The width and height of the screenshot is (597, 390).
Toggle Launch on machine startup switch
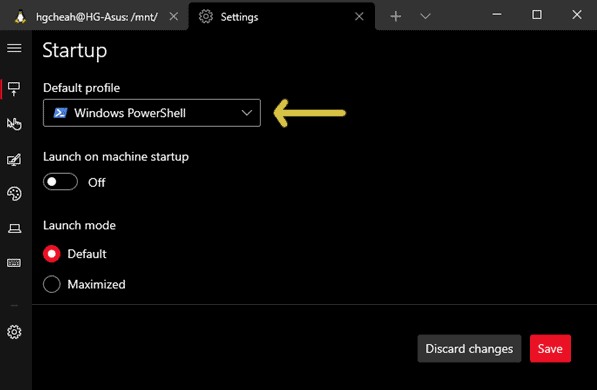point(60,182)
